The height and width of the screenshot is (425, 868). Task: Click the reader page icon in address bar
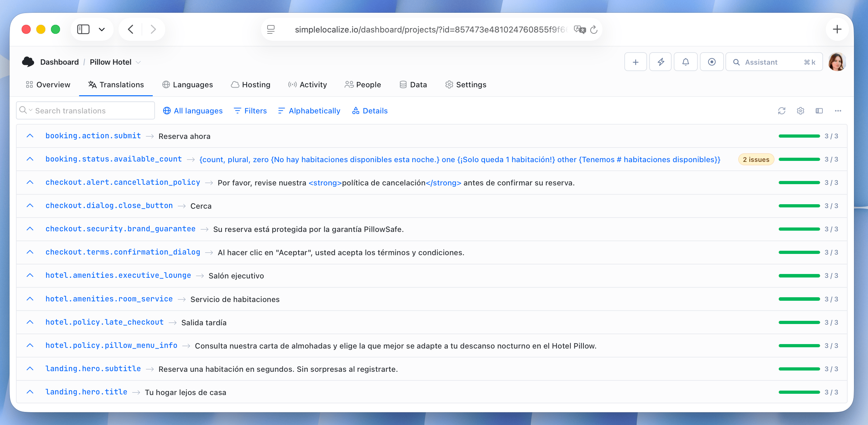(271, 30)
